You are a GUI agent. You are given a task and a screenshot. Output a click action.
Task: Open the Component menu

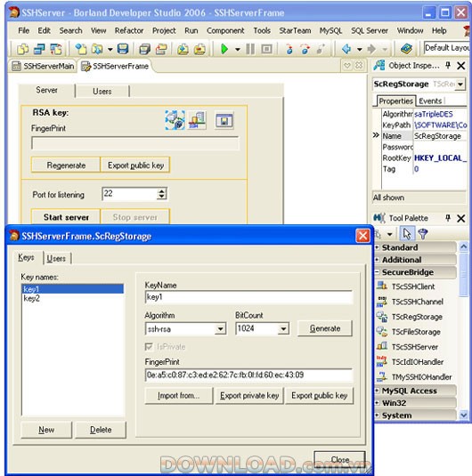point(225,30)
